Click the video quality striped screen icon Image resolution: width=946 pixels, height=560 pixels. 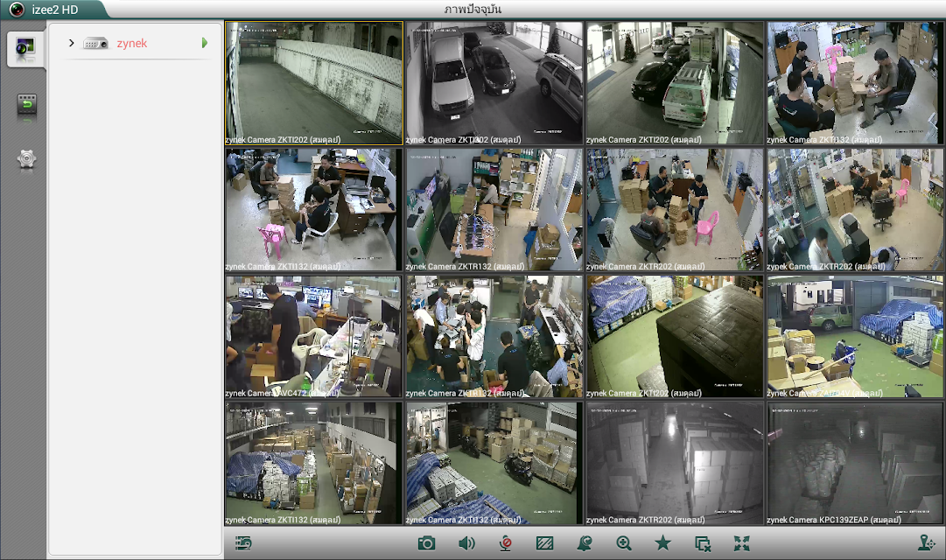click(x=545, y=543)
